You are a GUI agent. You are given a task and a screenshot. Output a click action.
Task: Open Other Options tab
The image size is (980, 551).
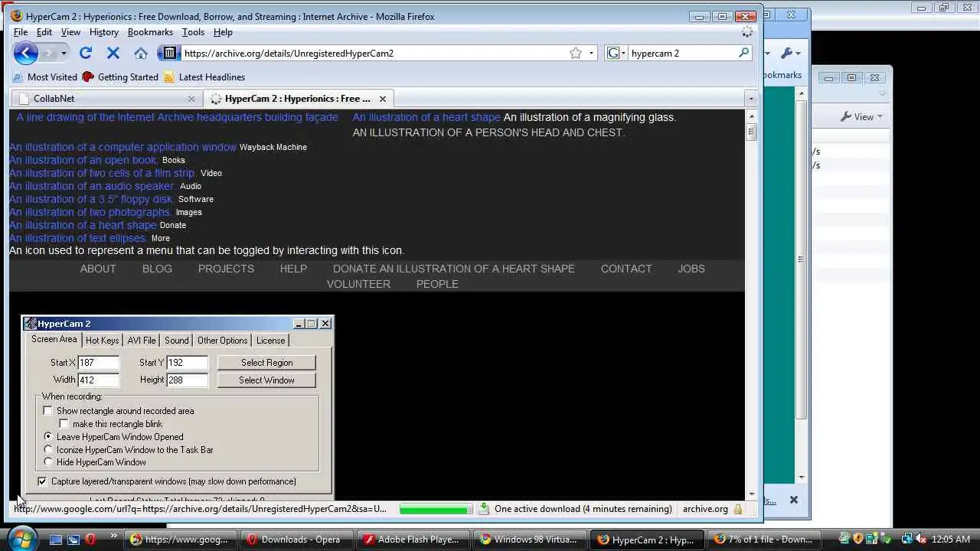pyautogui.click(x=222, y=341)
